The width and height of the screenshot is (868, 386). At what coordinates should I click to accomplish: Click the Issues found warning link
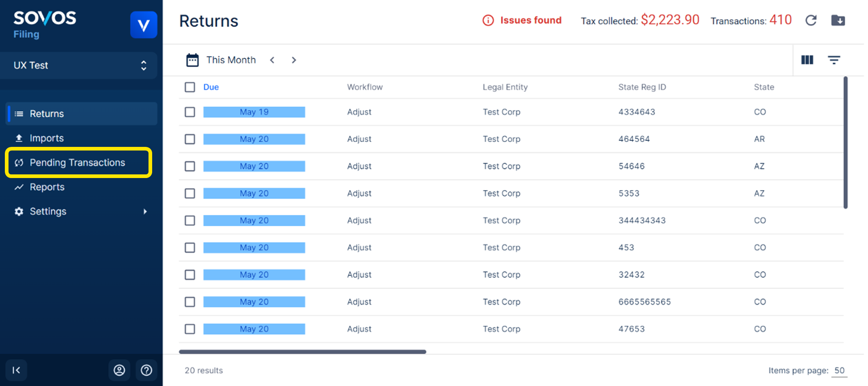coord(522,20)
